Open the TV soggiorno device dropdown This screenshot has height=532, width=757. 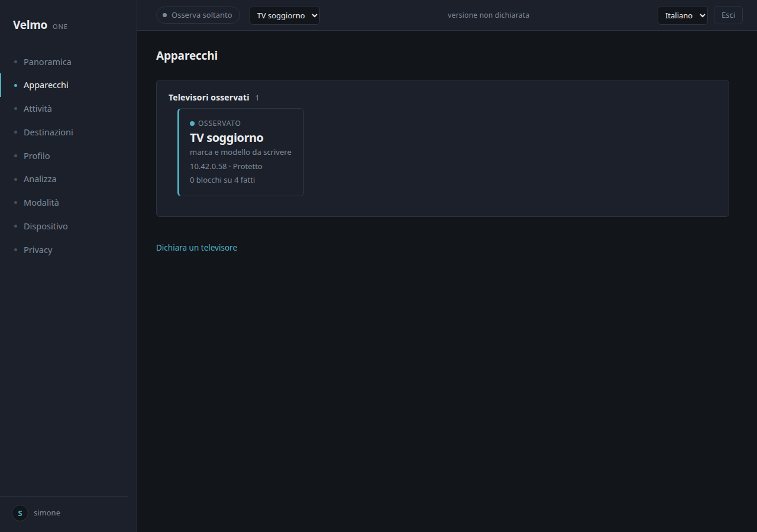(x=284, y=15)
